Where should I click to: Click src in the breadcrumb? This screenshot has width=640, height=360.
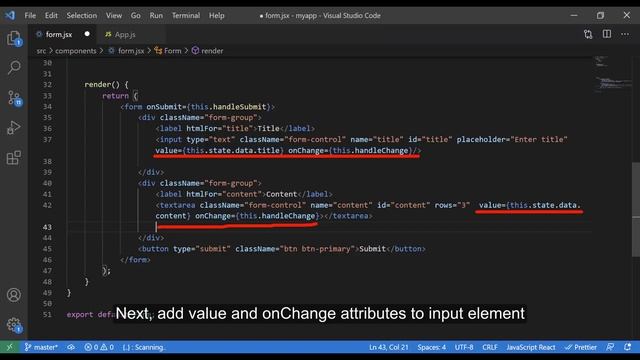tap(41, 51)
